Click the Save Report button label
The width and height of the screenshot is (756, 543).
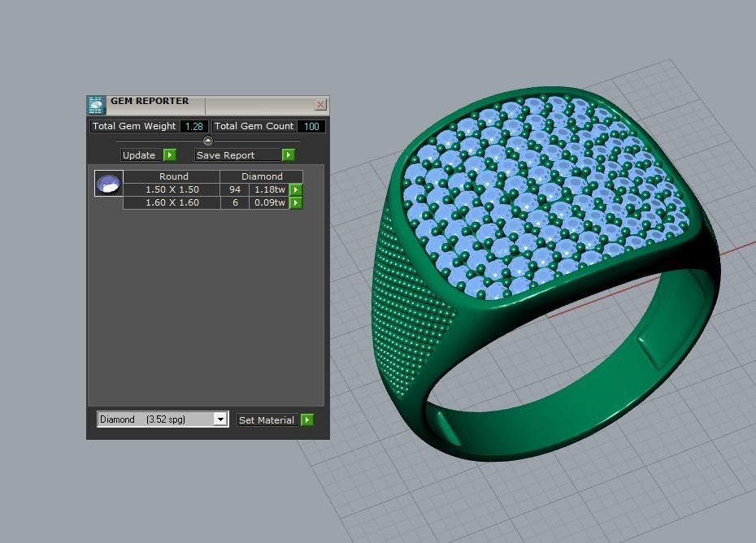[x=238, y=154]
